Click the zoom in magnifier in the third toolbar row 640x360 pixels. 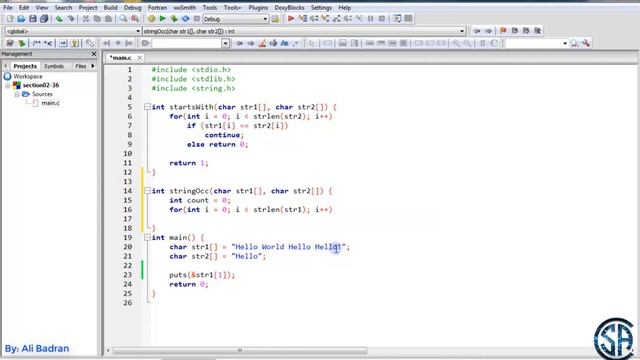click(456, 43)
